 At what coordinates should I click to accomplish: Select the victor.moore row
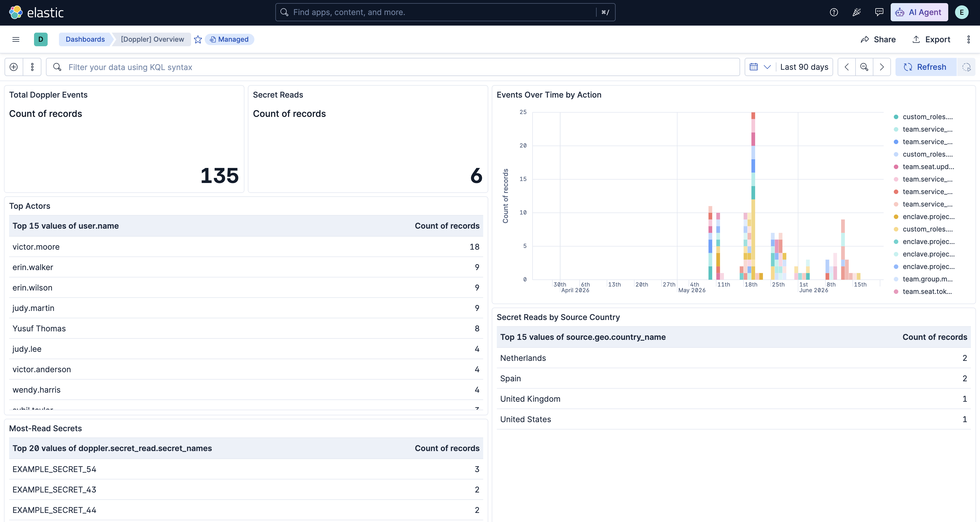pyautogui.click(x=246, y=247)
